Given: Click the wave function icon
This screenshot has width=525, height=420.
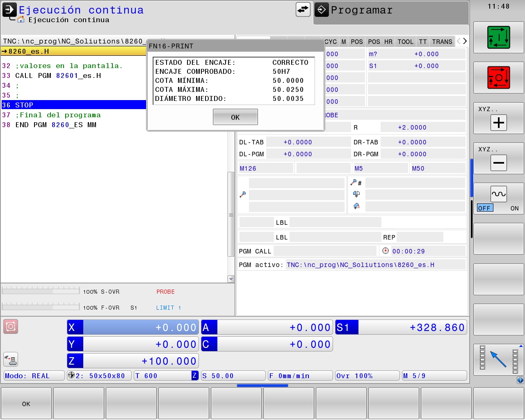Looking at the screenshot, I should pyautogui.click(x=499, y=194).
